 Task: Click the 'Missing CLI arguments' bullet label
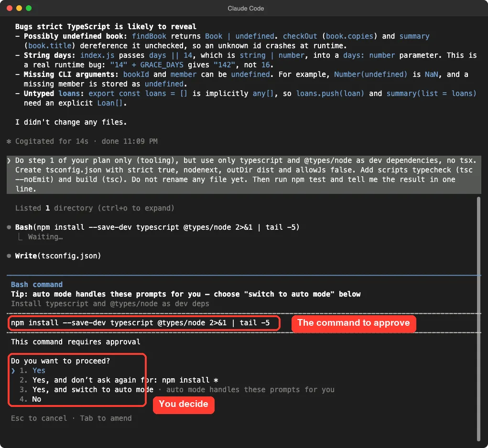point(71,75)
